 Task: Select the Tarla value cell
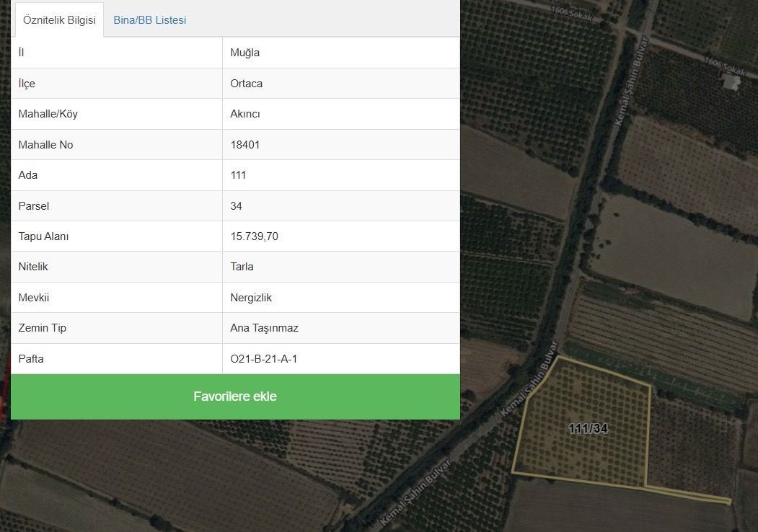tap(341, 267)
